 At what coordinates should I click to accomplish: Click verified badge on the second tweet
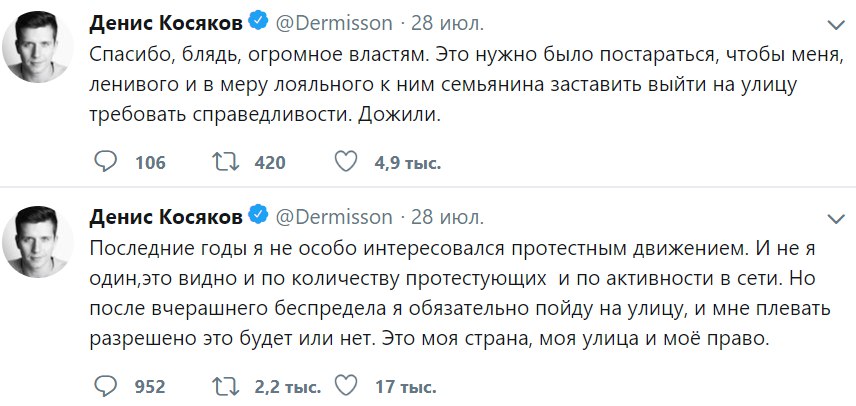click(257, 215)
